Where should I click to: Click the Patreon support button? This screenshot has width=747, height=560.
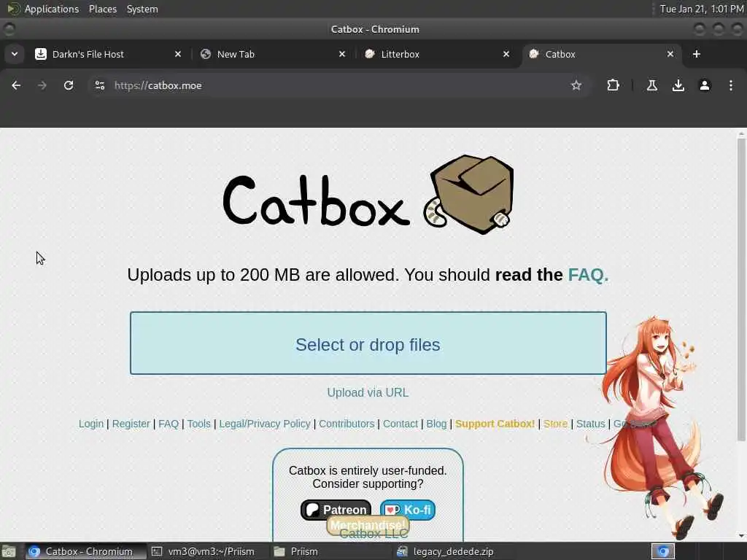coord(336,510)
